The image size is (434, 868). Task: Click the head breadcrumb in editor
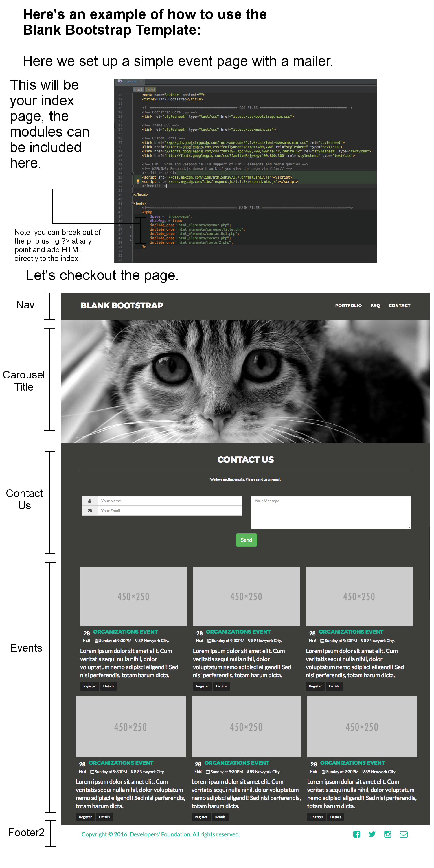coord(150,90)
